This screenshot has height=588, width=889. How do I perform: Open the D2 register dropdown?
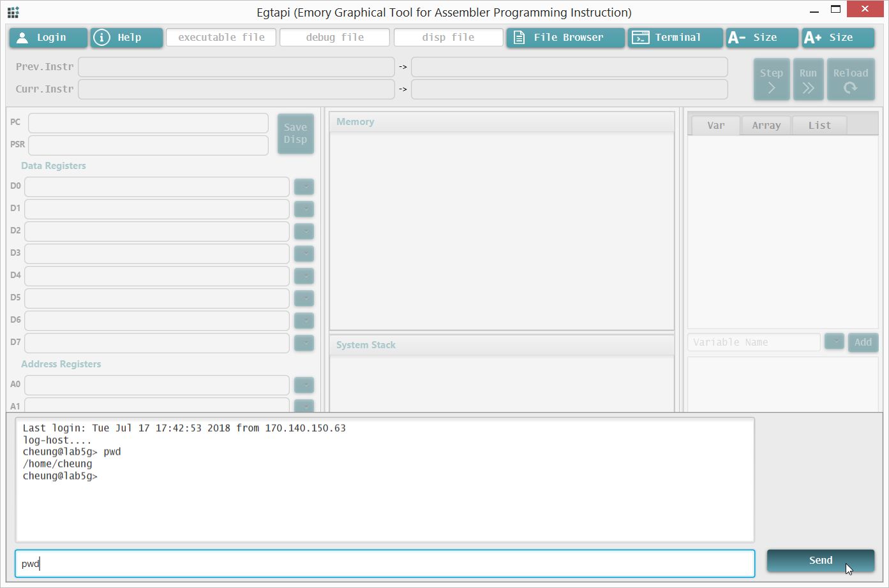[304, 232]
